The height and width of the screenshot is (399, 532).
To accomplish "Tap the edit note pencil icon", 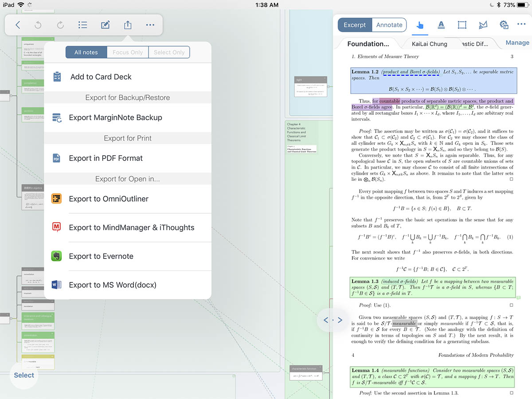I will click(105, 25).
